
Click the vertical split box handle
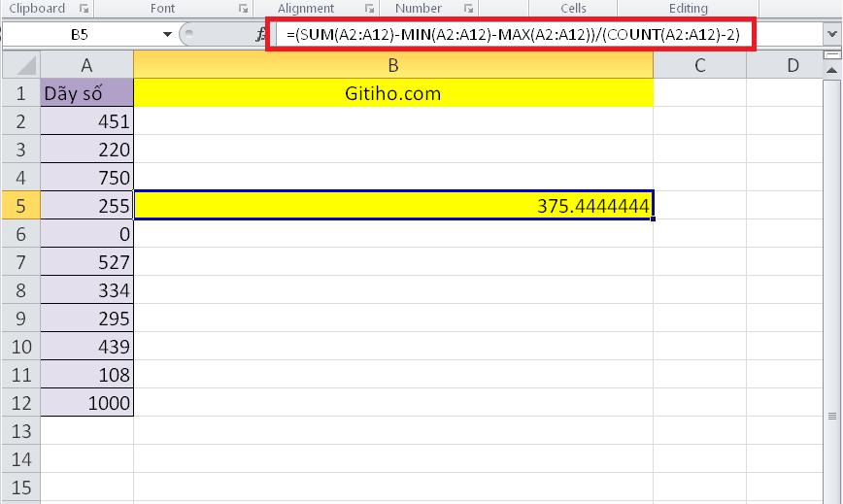tap(831, 54)
